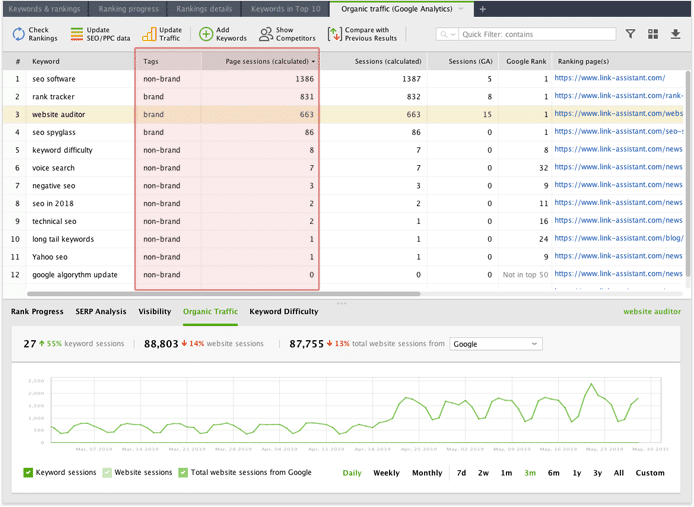Select the 'seo spyglass' keyword row
The height and width of the screenshot is (507, 694).
tap(343, 132)
